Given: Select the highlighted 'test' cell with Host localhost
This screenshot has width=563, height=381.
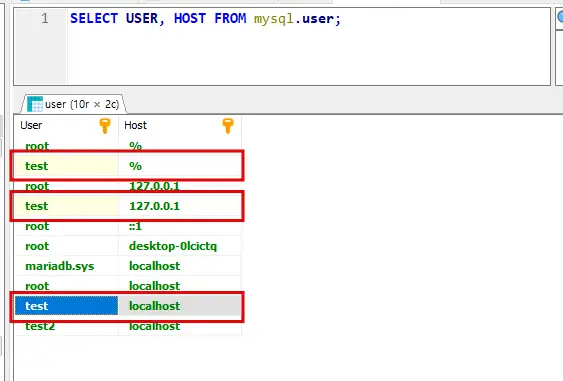Looking at the screenshot, I should (x=66, y=306).
